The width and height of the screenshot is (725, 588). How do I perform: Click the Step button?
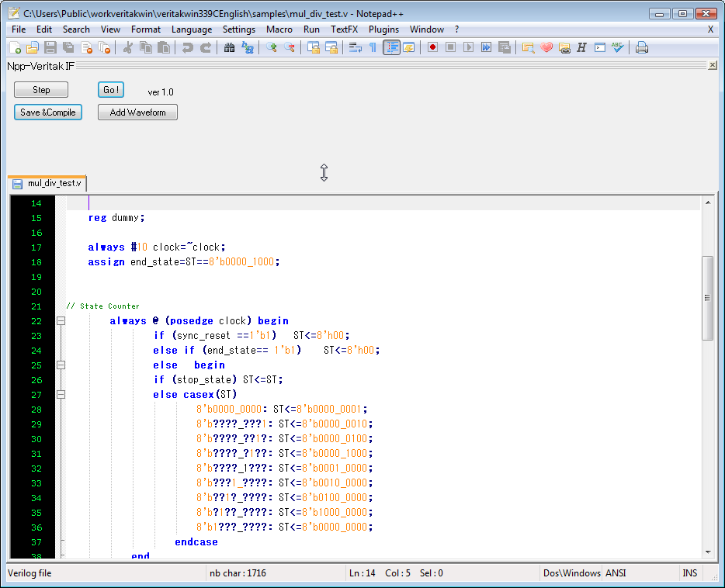click(41, 90)
